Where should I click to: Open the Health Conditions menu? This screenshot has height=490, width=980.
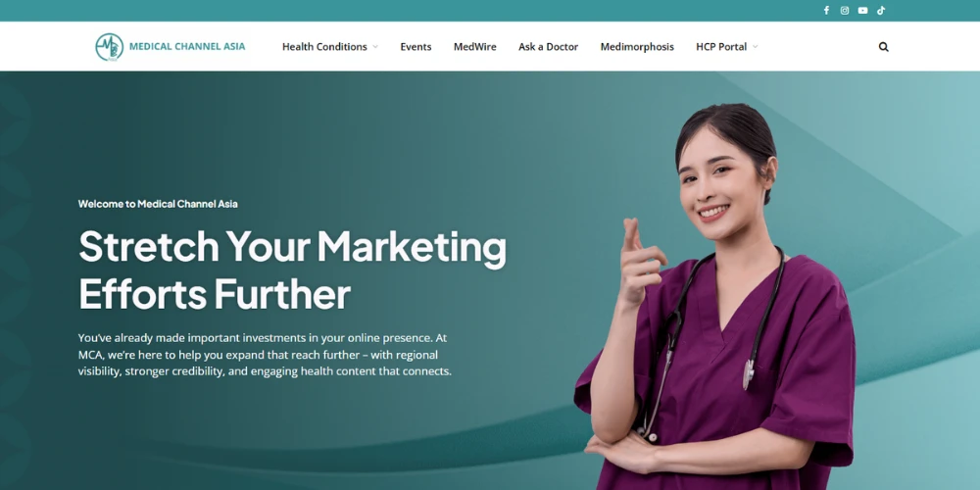click(x=324, y=47)
